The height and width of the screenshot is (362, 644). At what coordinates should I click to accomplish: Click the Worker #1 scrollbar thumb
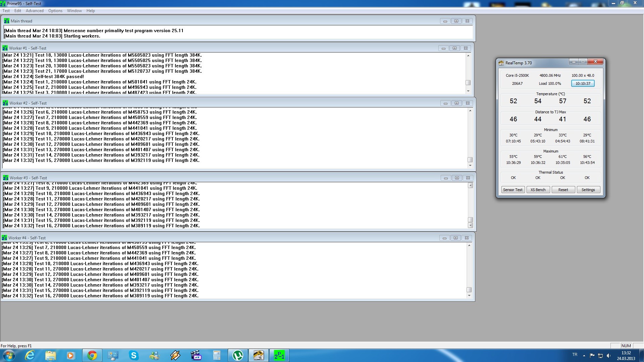[x=468, y=83]
